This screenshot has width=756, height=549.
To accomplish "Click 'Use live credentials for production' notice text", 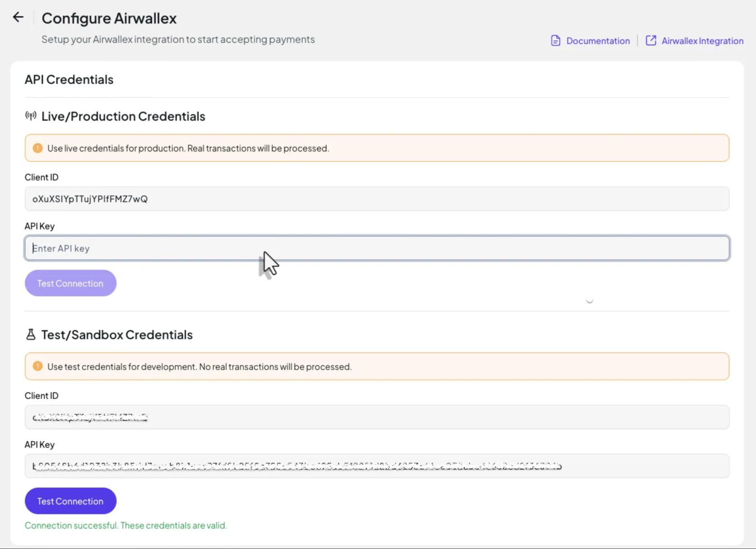I will coord(188,148).
